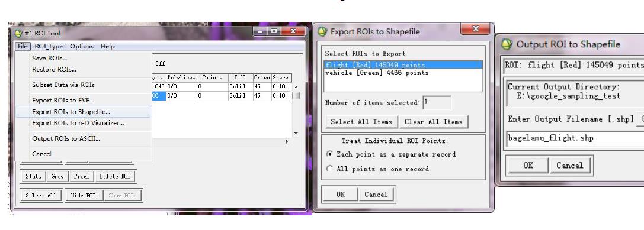
Task: Close the Export ROIs to Shapefile dialog
Action: (475, 29)
